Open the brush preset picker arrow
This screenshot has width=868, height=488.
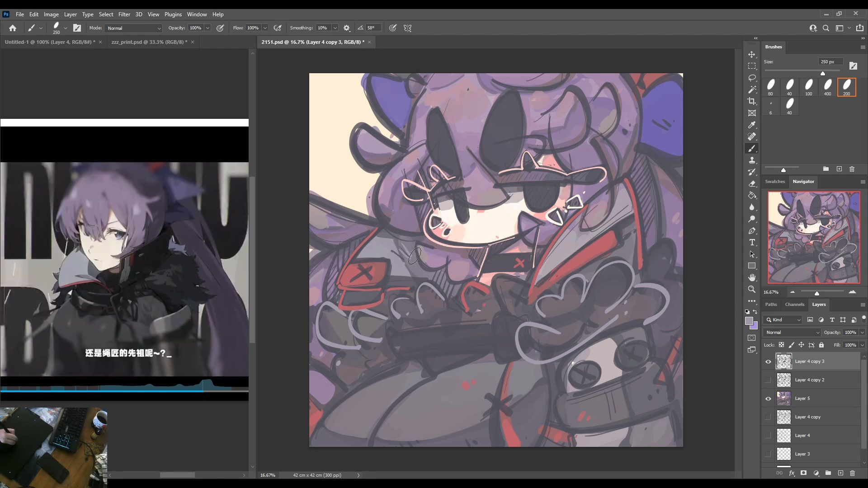[x=66, y=28]
